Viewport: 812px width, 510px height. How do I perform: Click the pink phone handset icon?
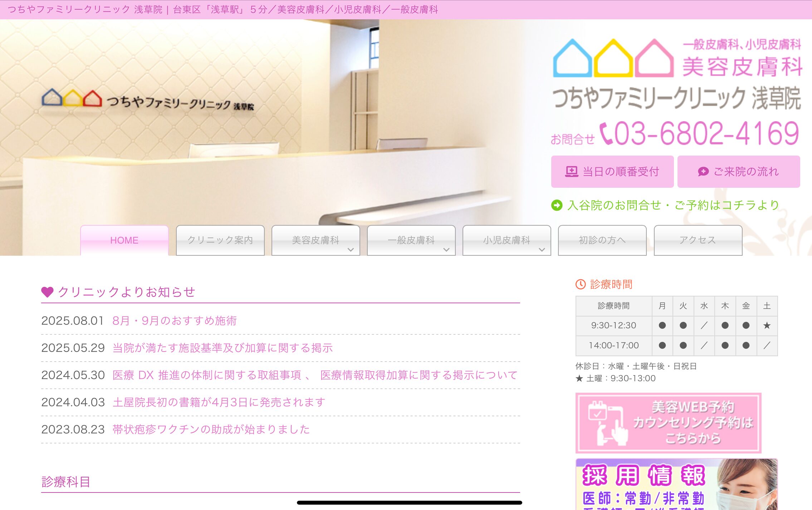tap(606, 134)
